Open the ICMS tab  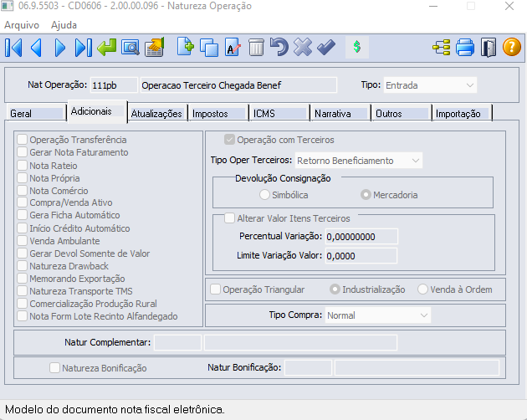point(279,114)
